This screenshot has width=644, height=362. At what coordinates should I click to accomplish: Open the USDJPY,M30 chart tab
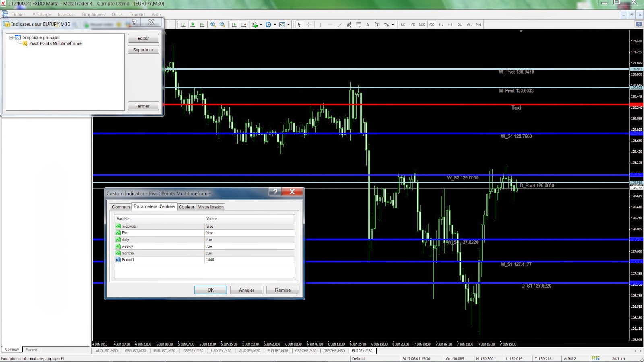pyautogui.click(x=221, y=351)
